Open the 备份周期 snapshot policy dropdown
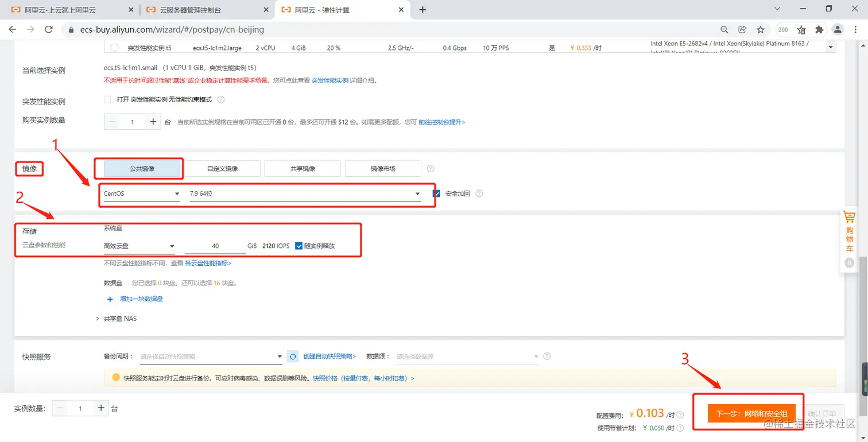 [x=211, y=356]
